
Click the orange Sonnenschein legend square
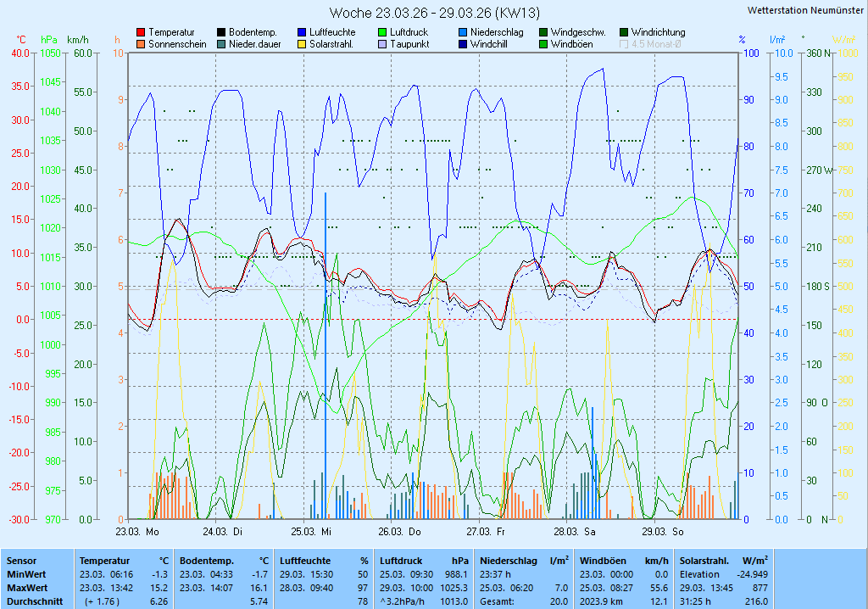point(141,44)
